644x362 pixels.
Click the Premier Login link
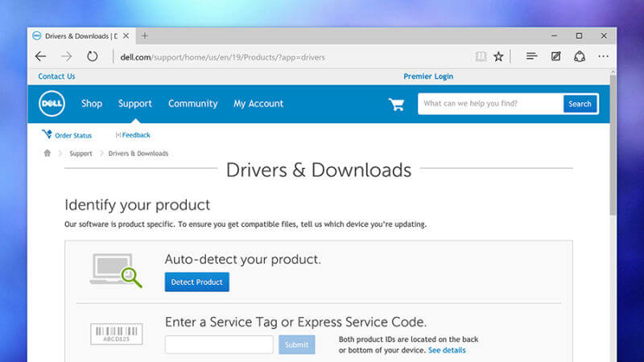coord(427,76)
